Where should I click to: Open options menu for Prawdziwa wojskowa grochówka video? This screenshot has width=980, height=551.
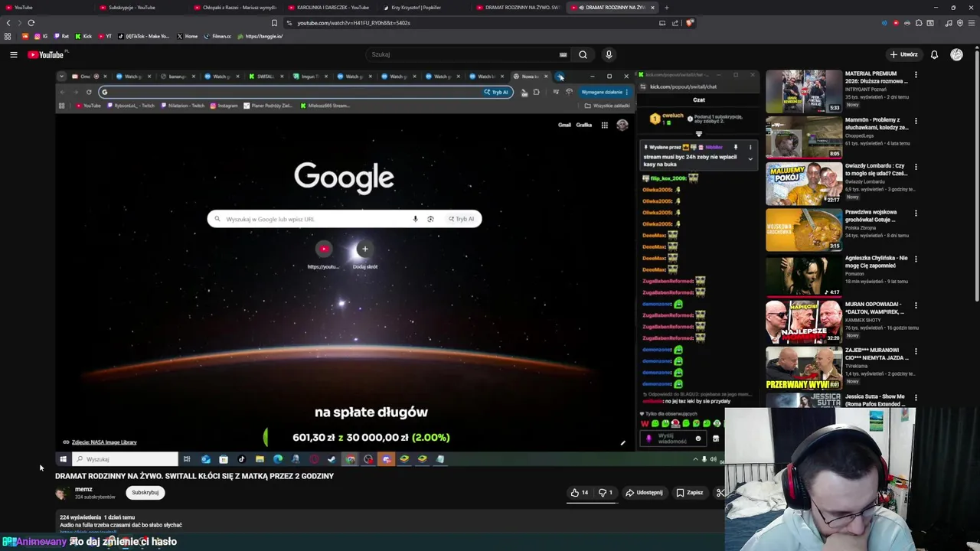pyautogui.click(x=916, y=213)
